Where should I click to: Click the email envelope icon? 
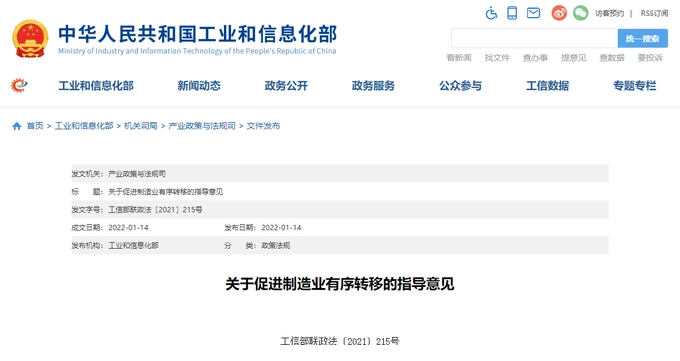tap(533, 13)
